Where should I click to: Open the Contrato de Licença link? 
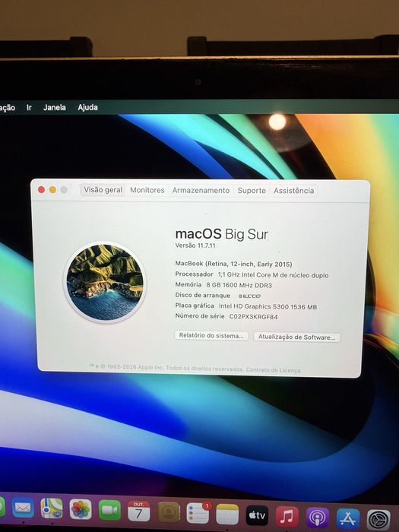pos(273,370)
